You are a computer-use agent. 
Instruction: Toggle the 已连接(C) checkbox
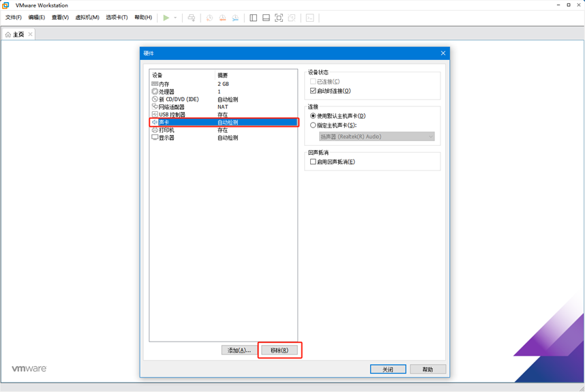pyautogui.click(x=313, y=81)
